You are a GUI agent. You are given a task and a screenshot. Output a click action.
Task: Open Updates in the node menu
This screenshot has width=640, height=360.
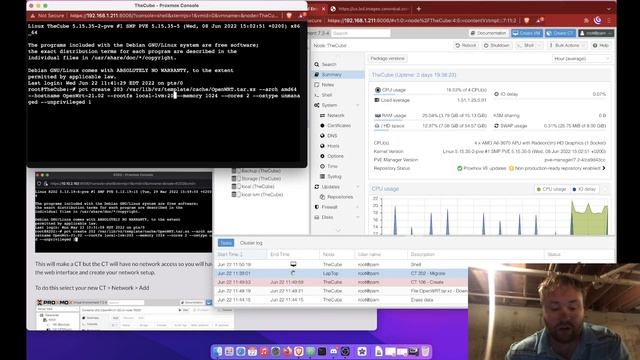tap(330, 187)
